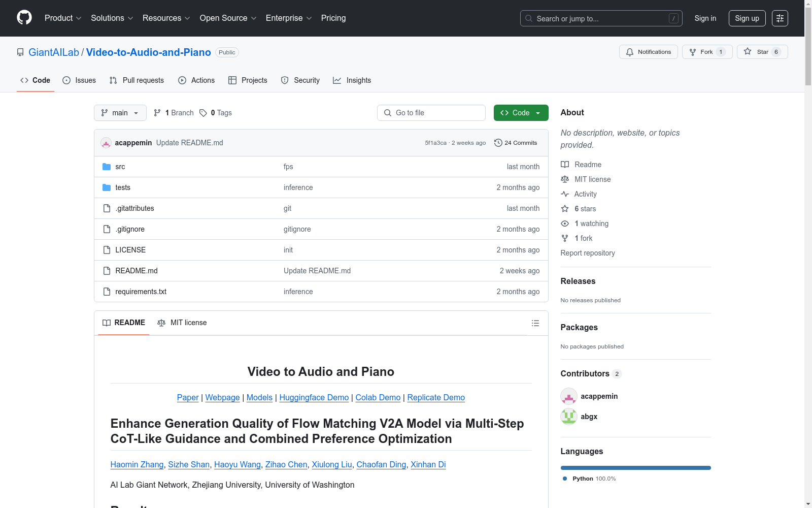
Task: Click the .gitignore file icon
Action: click(x=107, y=229)
